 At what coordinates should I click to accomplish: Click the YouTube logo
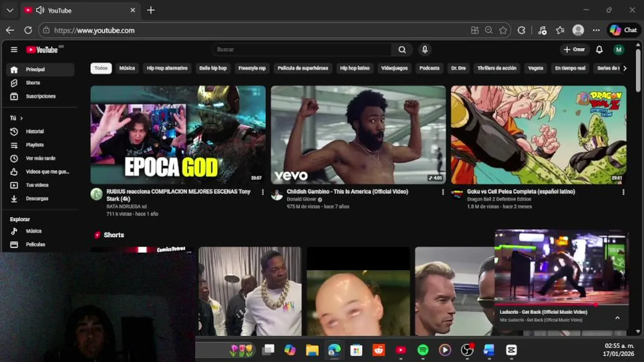(42, 50)
